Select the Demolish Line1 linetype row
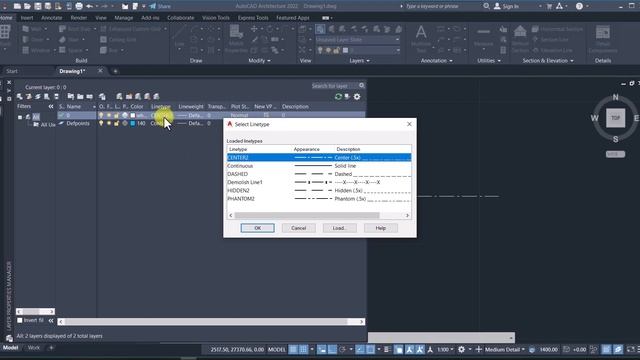Screen dimensions: 640x360 pyautogui.click(x=319, y=182)
